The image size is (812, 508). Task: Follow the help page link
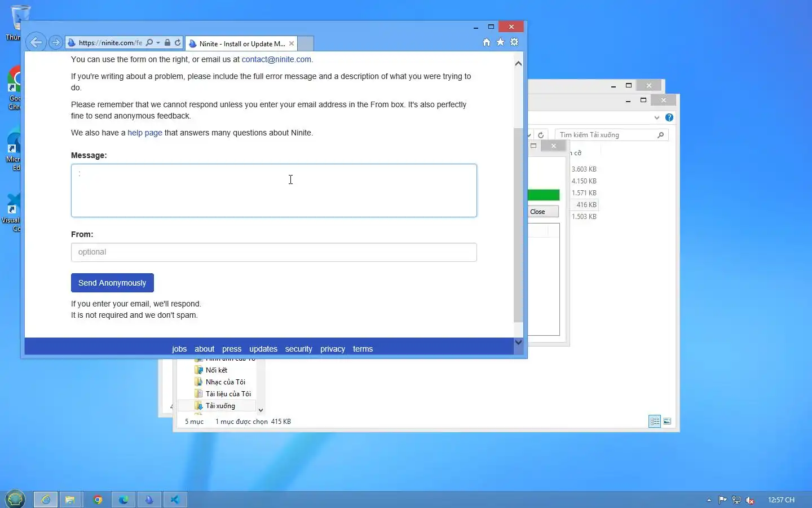click(145, 133)
